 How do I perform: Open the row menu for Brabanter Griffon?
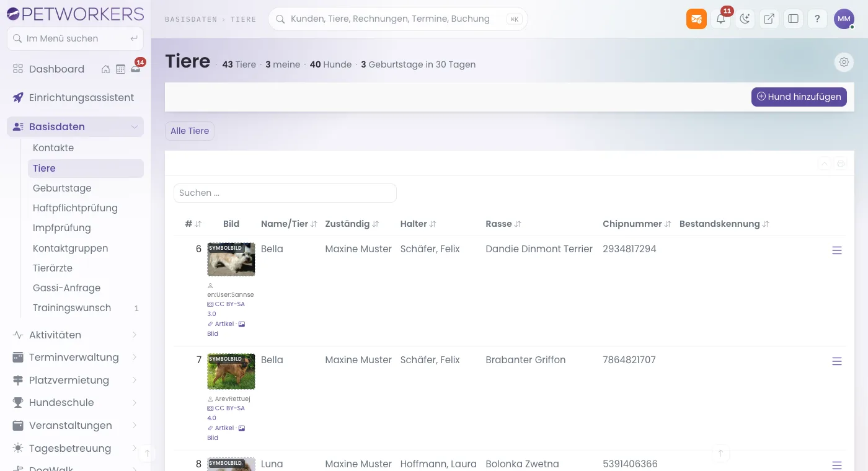coord(837,361)
